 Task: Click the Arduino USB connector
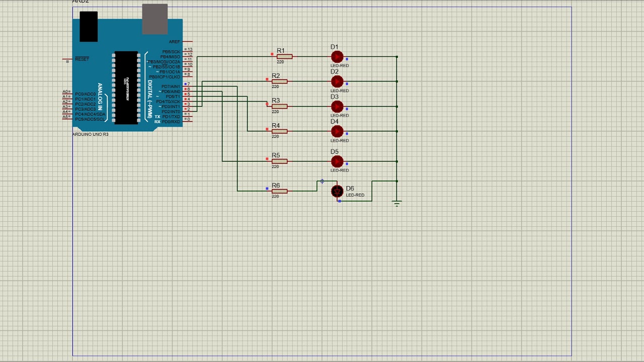point(154,19)
